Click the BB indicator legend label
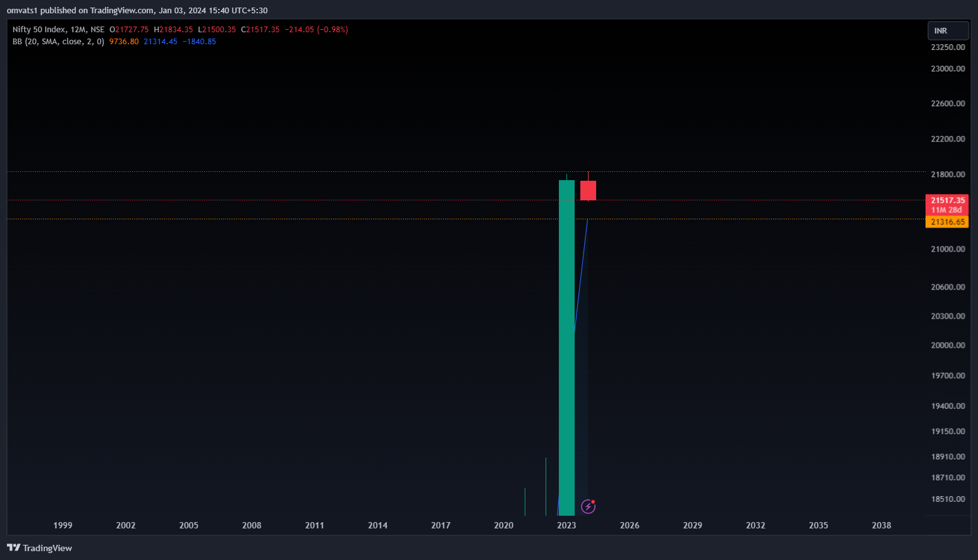This screenshot has width=978, height=560. click(x=58, y=42)
